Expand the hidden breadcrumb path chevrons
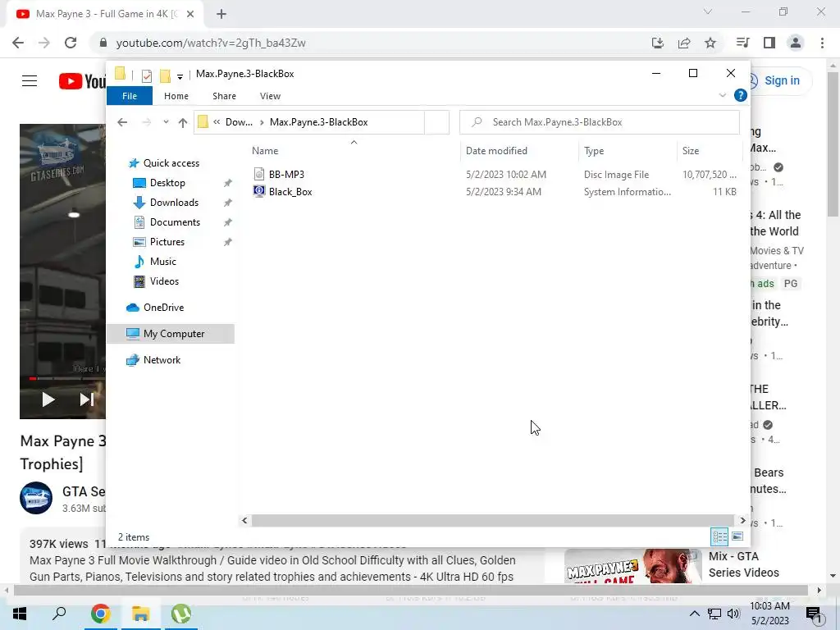Image resolution: width=840 pixels, height=630 pixels. [x=217, y=122]
